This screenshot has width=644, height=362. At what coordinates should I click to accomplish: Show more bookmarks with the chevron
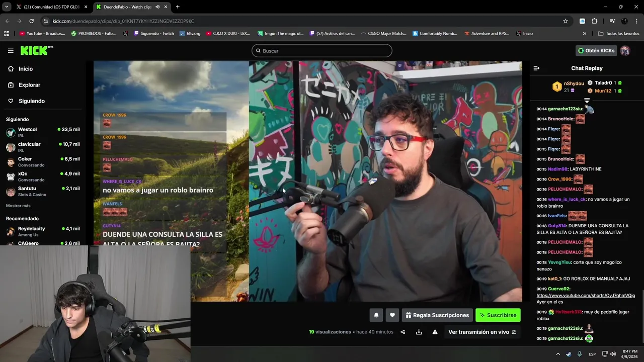click(x=584, y=34)
